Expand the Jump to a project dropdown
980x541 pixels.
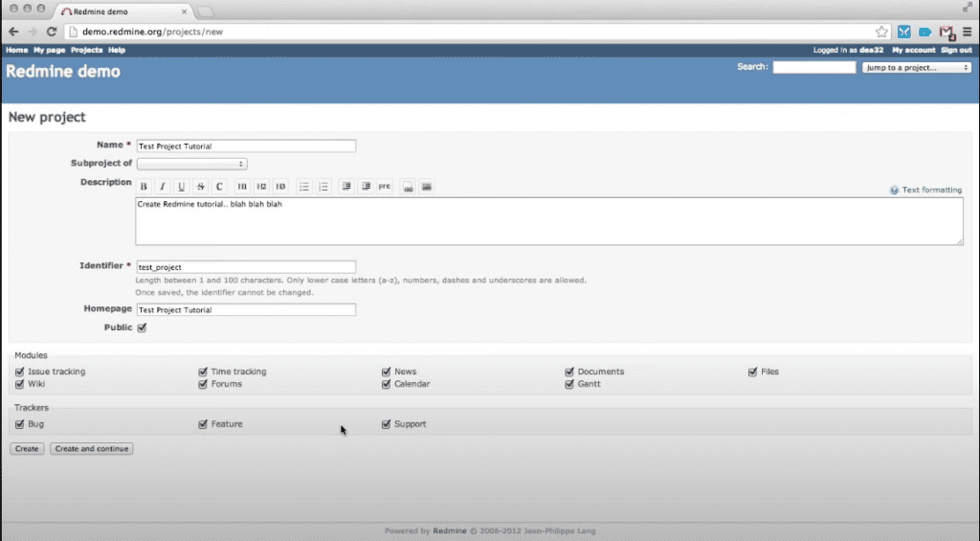(x=916, y=68)
